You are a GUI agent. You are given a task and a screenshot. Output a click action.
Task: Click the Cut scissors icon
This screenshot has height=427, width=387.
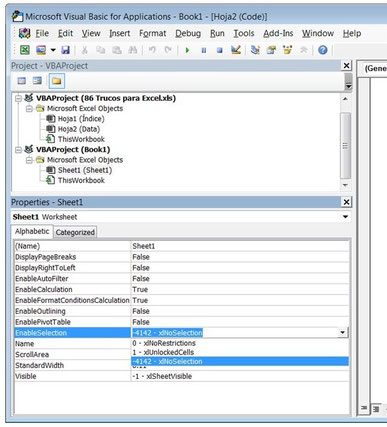[85, 50]
